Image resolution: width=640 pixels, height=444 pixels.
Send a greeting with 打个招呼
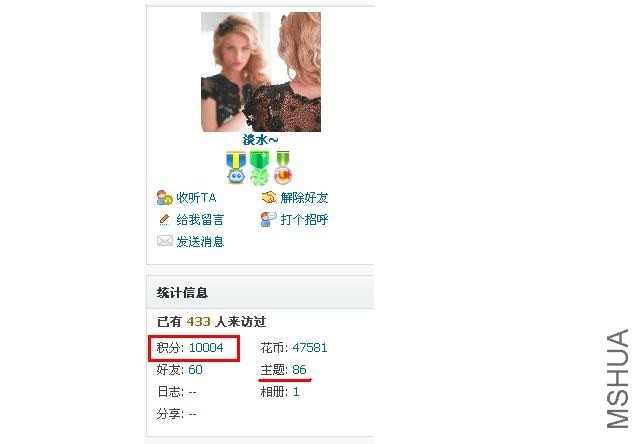pyautogui.click(x=304, y=220)
